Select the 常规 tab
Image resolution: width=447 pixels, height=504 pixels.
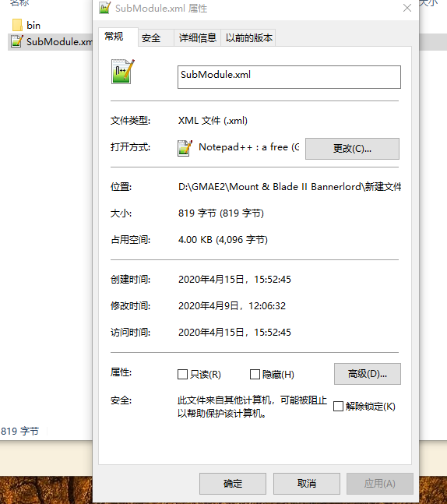(x=118, y=37)
